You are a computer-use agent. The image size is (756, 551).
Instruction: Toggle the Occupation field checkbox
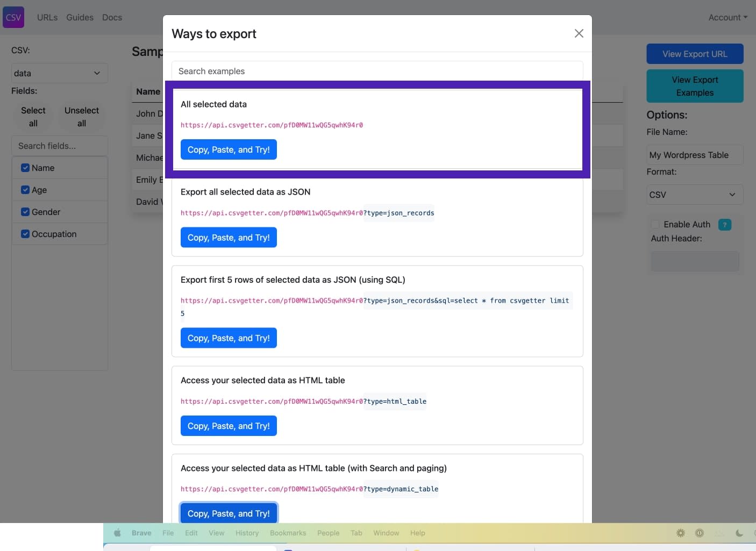25,233
